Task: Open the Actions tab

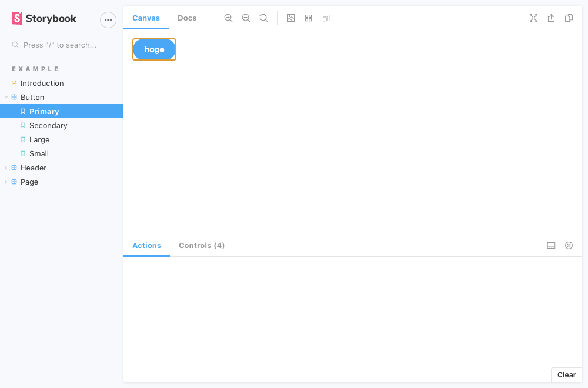Action: [146, 246]
